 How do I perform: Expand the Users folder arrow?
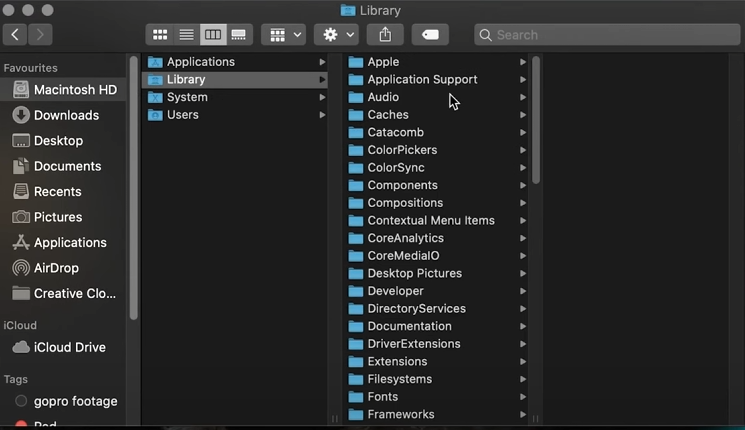pyautogui.click(x=322, y=115)
